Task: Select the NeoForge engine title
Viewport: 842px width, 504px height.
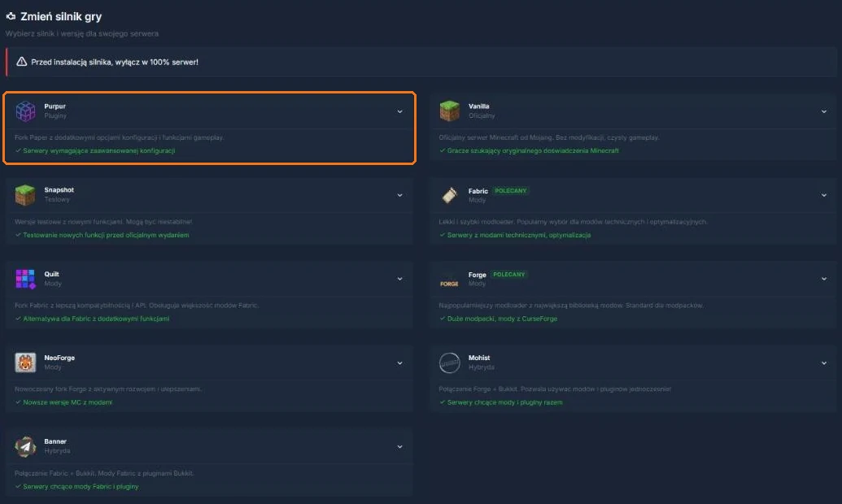Action: 59,358
